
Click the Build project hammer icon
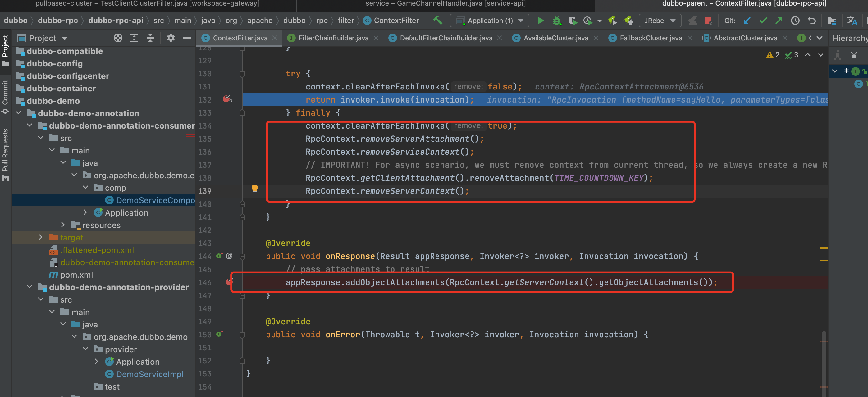[437, 21]
